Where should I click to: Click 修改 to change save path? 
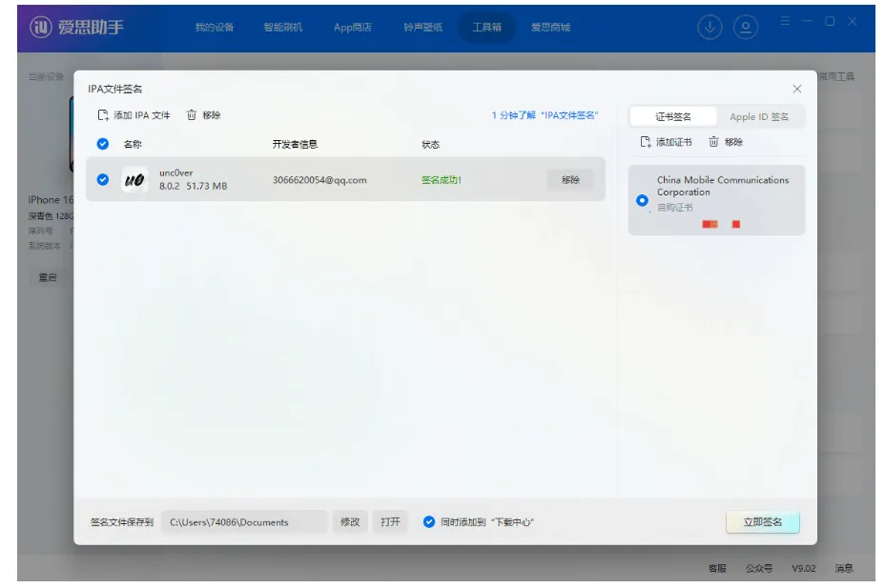[x=350, y=521]
